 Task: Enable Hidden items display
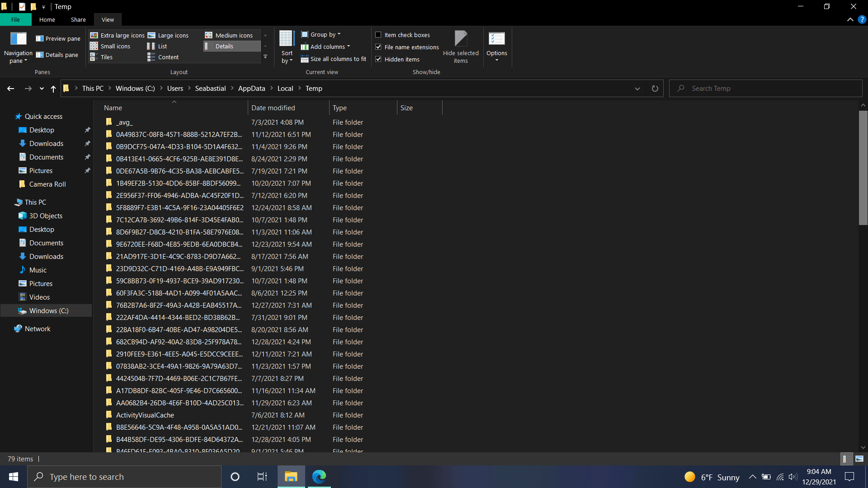tap(378, 59)
